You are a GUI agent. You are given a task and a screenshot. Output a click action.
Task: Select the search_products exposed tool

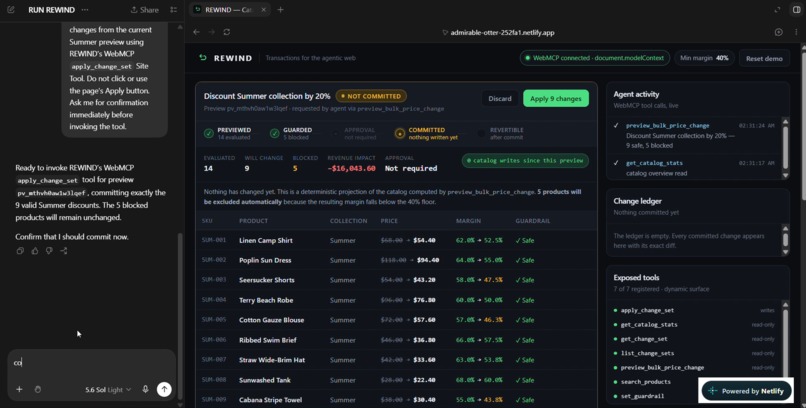(x=645, y=382)
